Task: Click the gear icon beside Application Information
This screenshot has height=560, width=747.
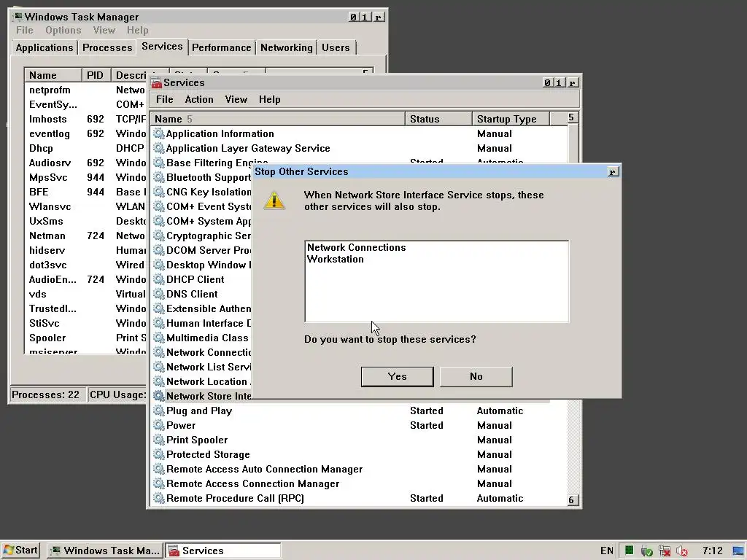Action: (x=158, y=134)
